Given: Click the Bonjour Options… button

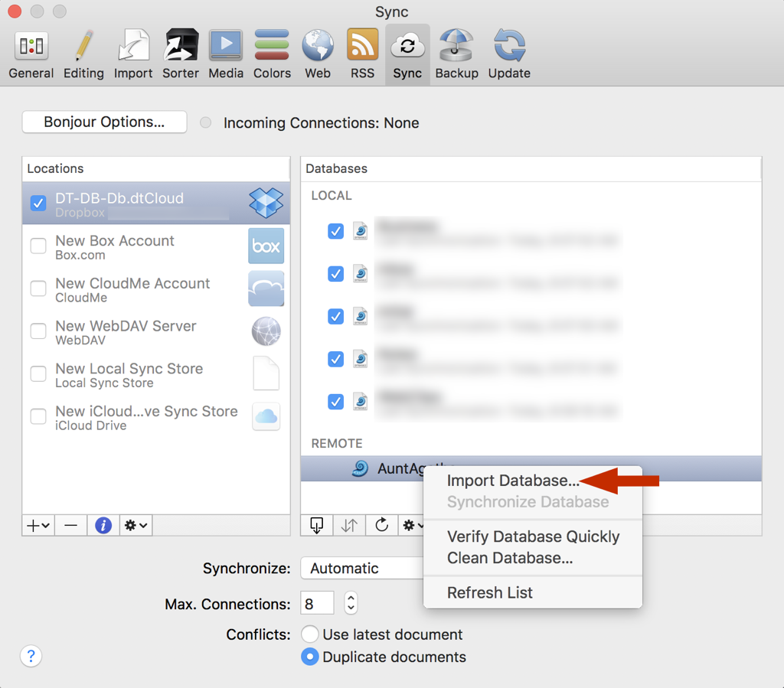Looking at the screenshot, I should click(x=104, y=122).
